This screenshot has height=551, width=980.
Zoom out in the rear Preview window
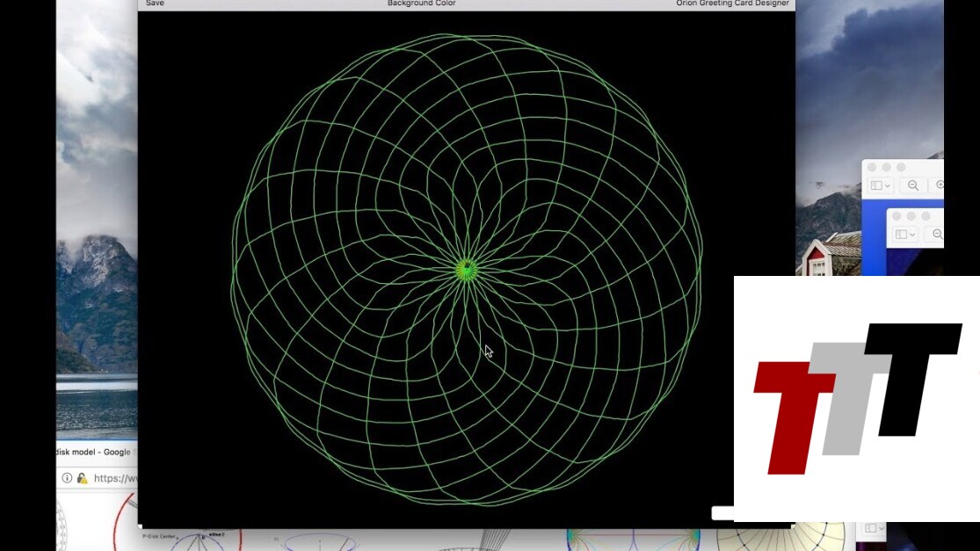[913, 185]
